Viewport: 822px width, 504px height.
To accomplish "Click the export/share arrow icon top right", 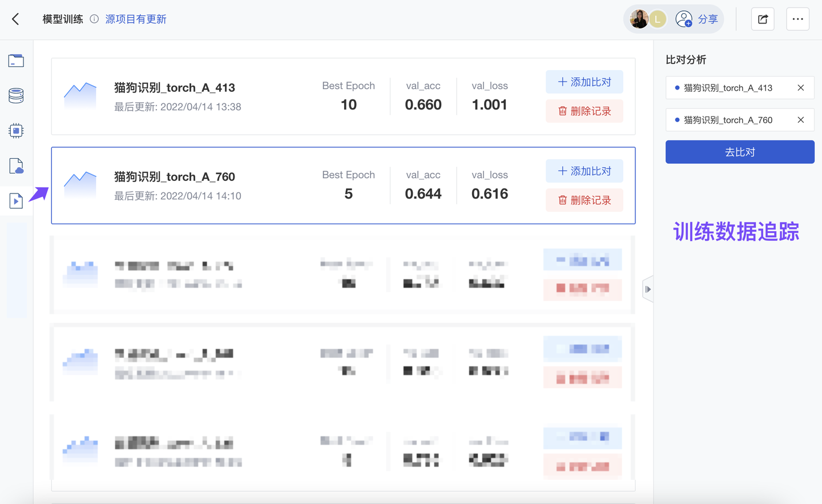I will tap(763, 19).
